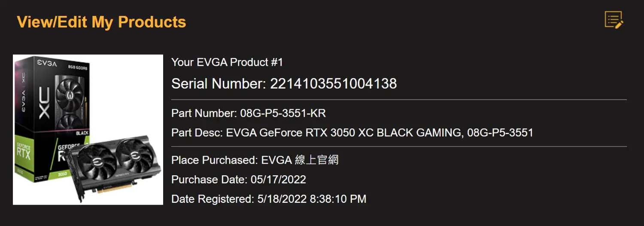Click the Part Number label
The image size is (644, 226).
click(x=204, y=113)
